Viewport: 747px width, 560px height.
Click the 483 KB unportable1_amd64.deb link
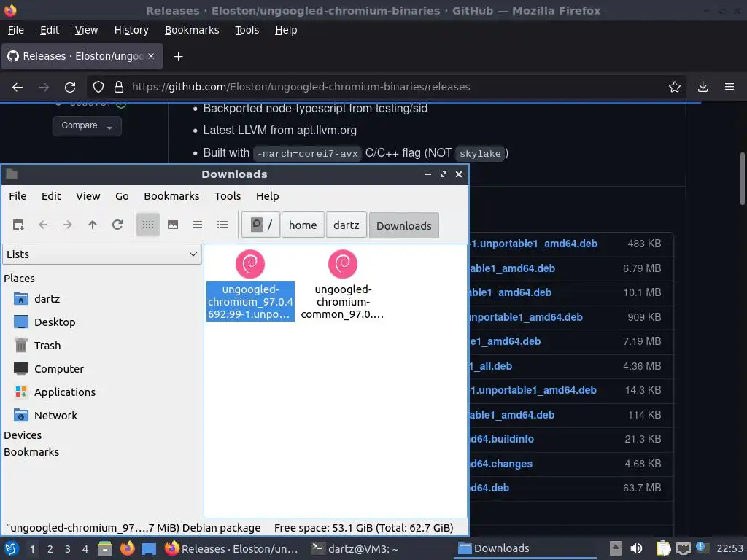click(533, 244)
